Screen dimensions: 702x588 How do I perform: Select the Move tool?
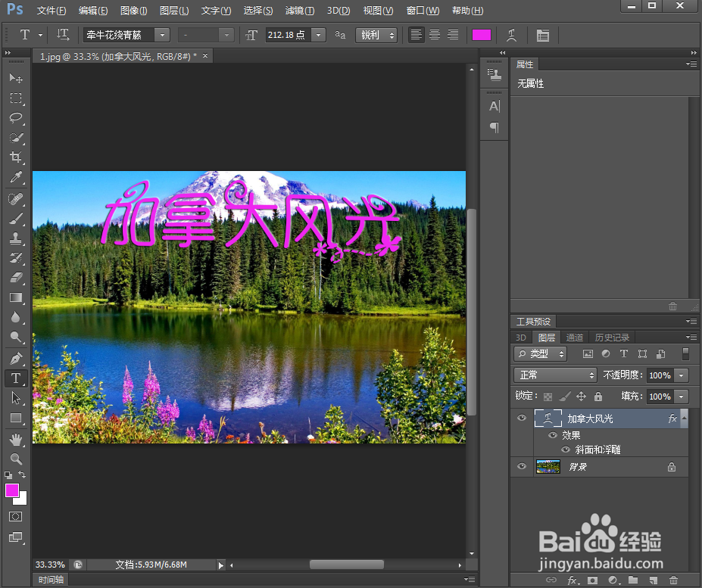pyautogui.click(x=16, y=78)
